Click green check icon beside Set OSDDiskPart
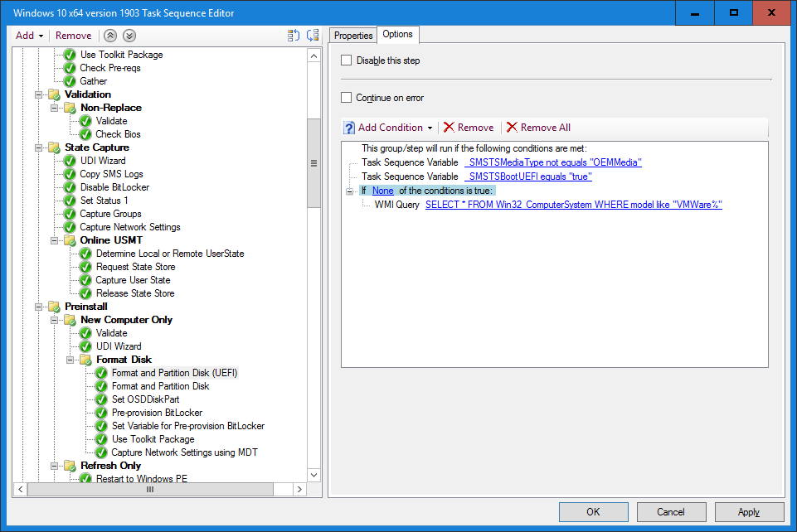This screenshot has height=532, width=797. [x=101, y=399]
